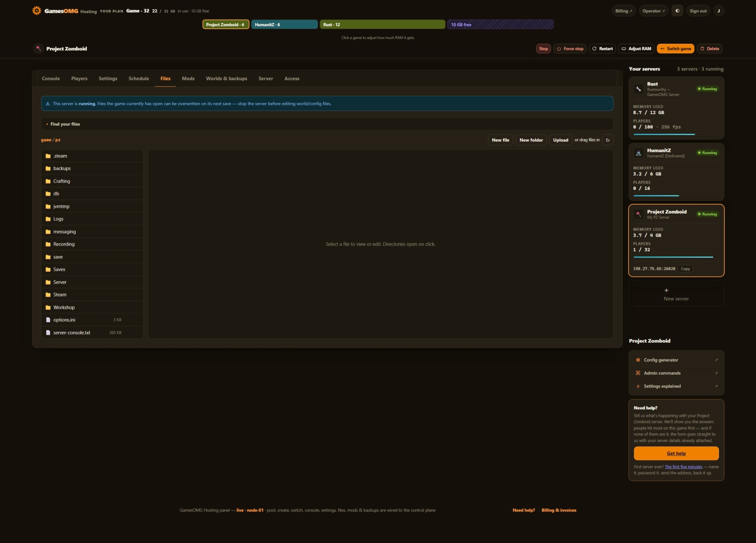Open the Operator link

(653, 11)
